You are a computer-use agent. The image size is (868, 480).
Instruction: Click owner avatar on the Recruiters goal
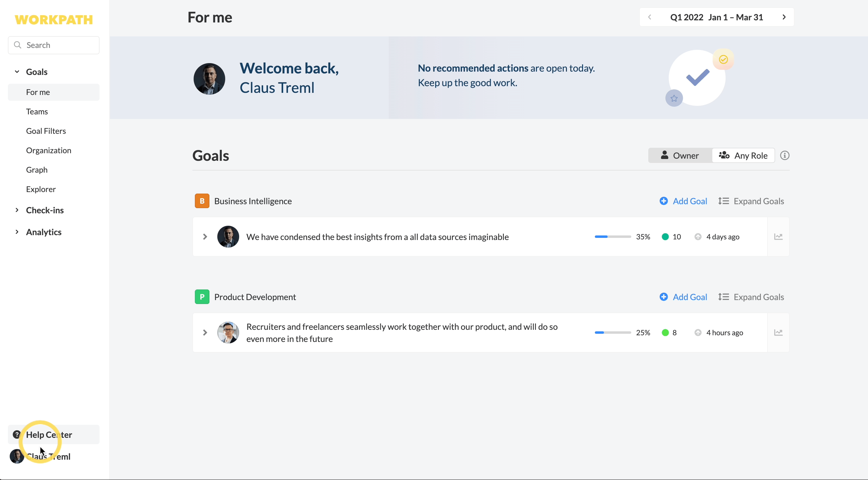[x=228, y=333]
